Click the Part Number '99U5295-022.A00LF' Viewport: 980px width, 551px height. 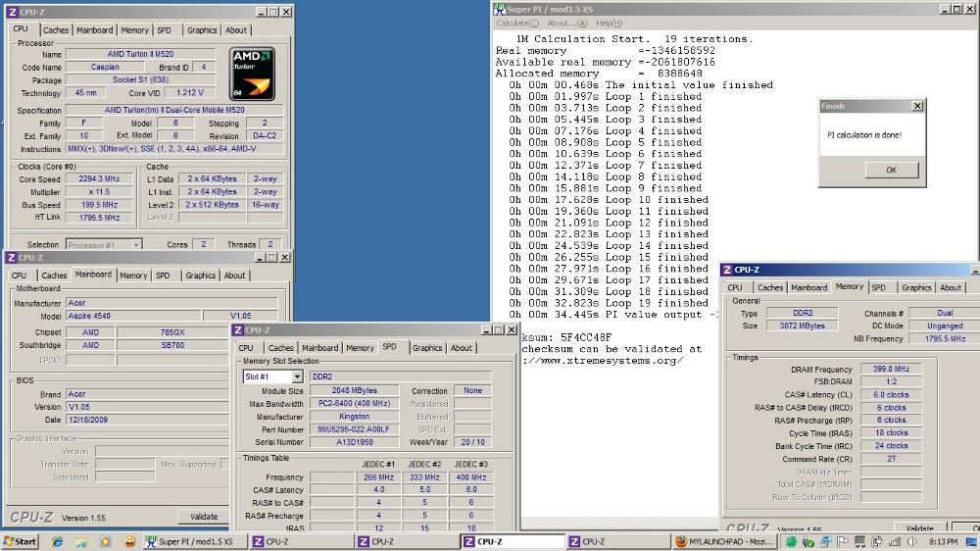(x=354, y=429)
